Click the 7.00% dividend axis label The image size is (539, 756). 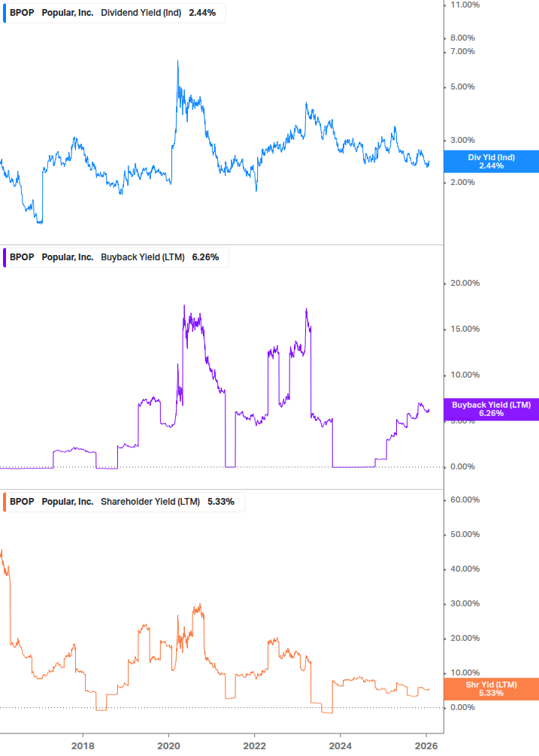462,51
